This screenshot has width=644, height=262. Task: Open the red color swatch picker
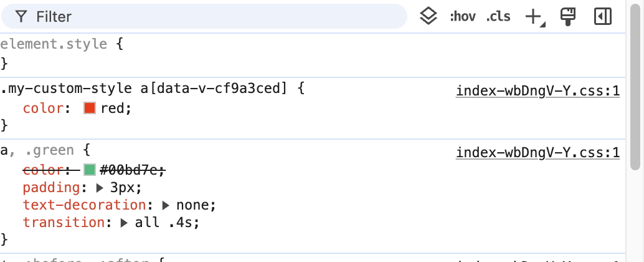(x=90, y=109)
